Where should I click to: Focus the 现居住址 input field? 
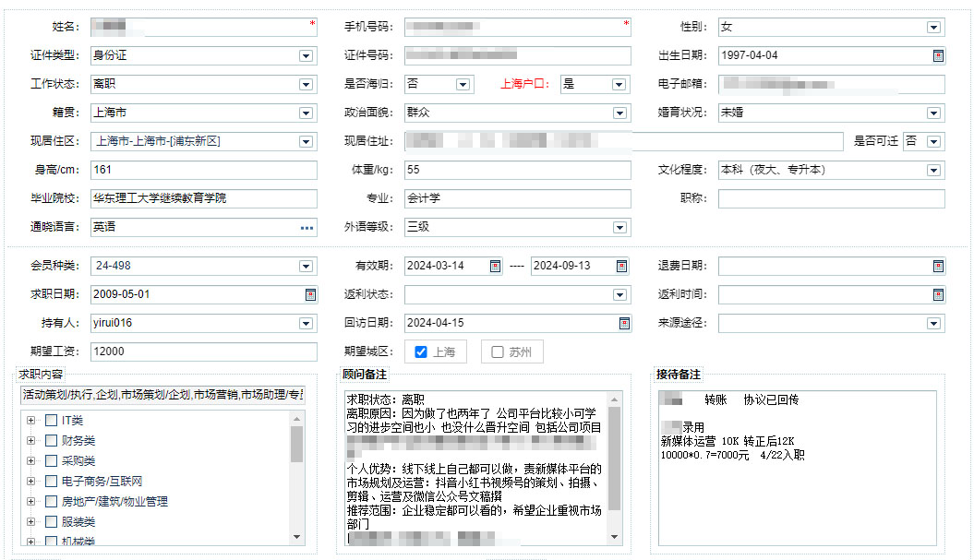coord(624,141)
